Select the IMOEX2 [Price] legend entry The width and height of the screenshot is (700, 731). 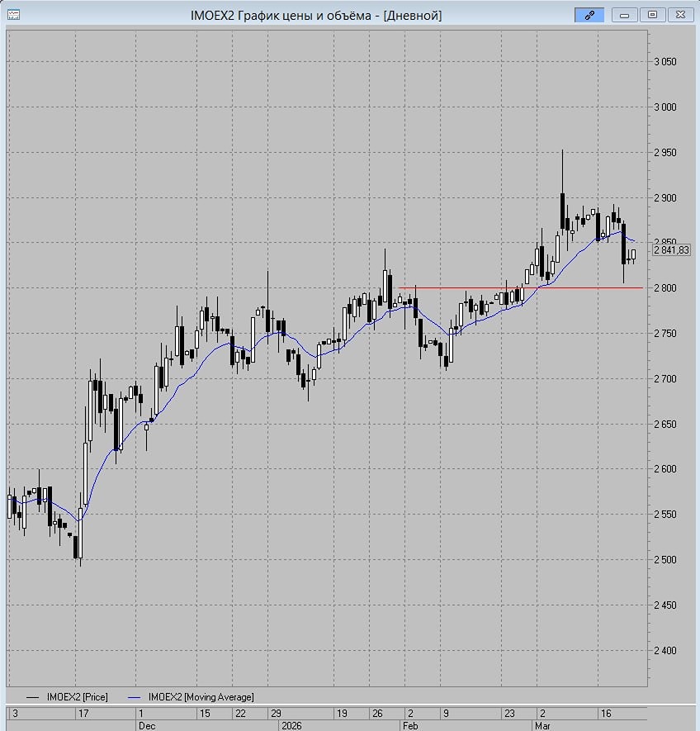[67, 697]
